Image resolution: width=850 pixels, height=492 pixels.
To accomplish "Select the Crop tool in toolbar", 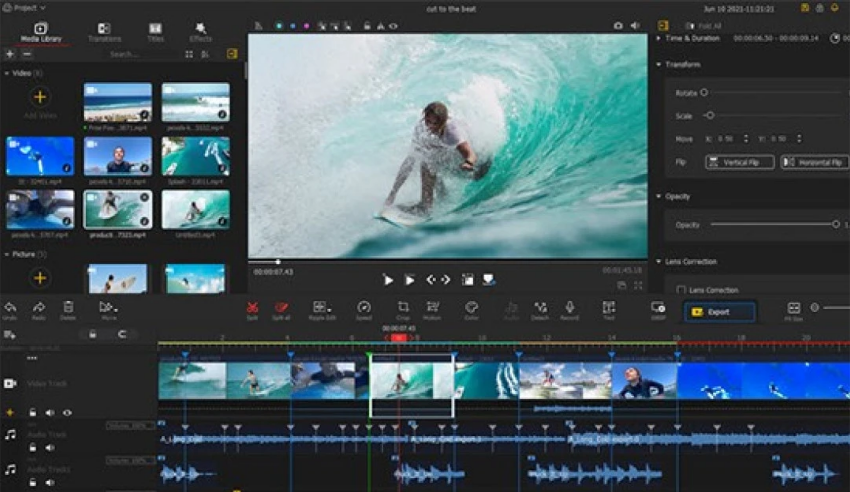I will tap(403, 308).
